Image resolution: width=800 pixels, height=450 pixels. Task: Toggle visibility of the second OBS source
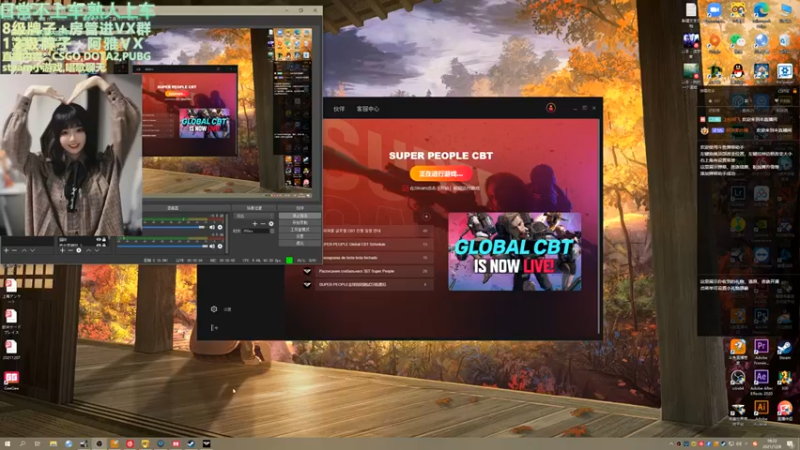(x=98, y=244)
